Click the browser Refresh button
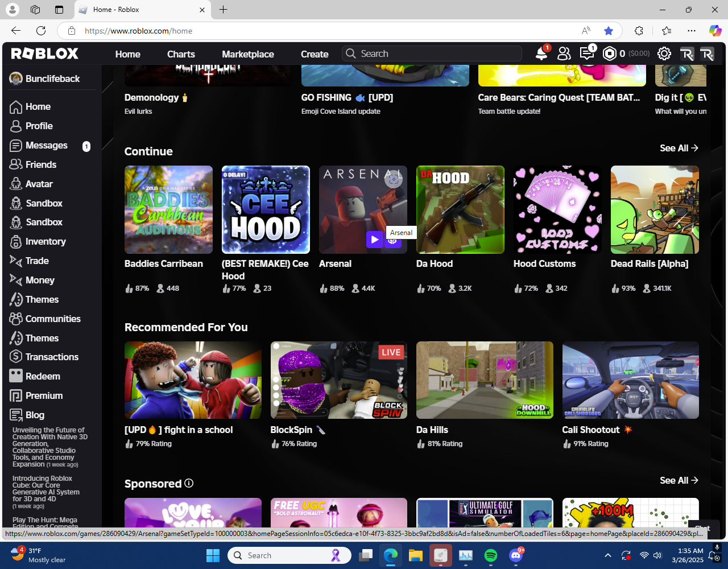The height and width of the screenshot is (569, 728). point(41,31)
